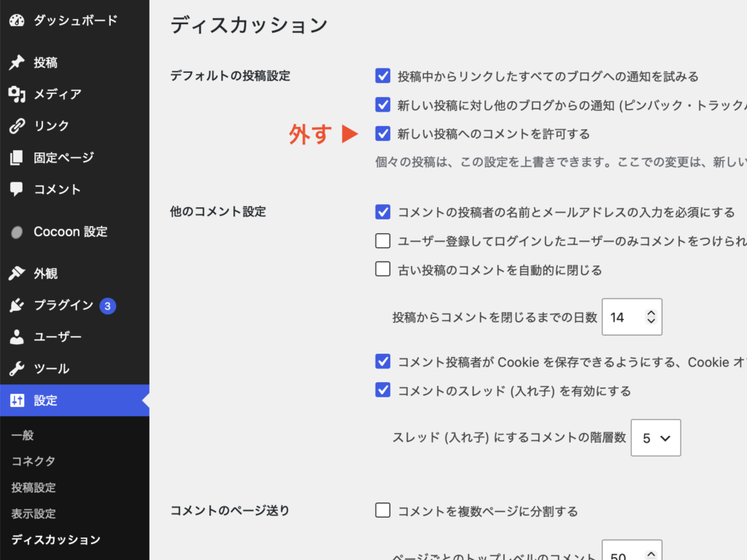
Task: Open the ツール menu
Action: coord(74,368)
